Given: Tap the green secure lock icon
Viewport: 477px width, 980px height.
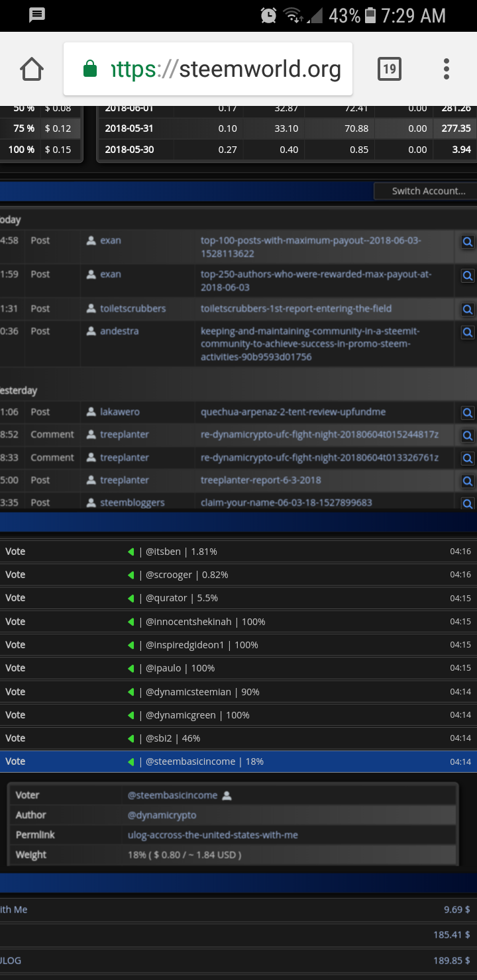Looking at the screenshot, I should point(90,69).
